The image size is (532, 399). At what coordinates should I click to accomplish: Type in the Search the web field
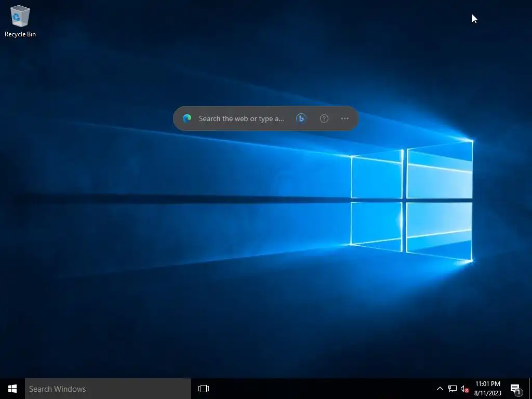click(x=241, y=118)
